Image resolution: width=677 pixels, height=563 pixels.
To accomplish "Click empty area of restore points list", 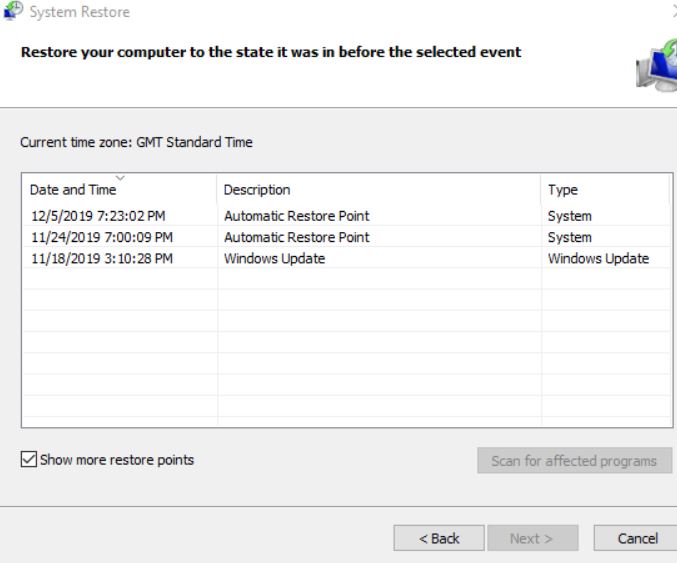I will [x=347, y=345].
